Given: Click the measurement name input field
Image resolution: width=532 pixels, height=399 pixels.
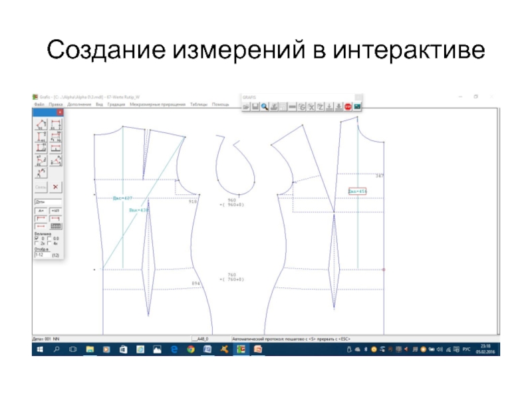Looking at the screenshot, I should tap(48, 202).
